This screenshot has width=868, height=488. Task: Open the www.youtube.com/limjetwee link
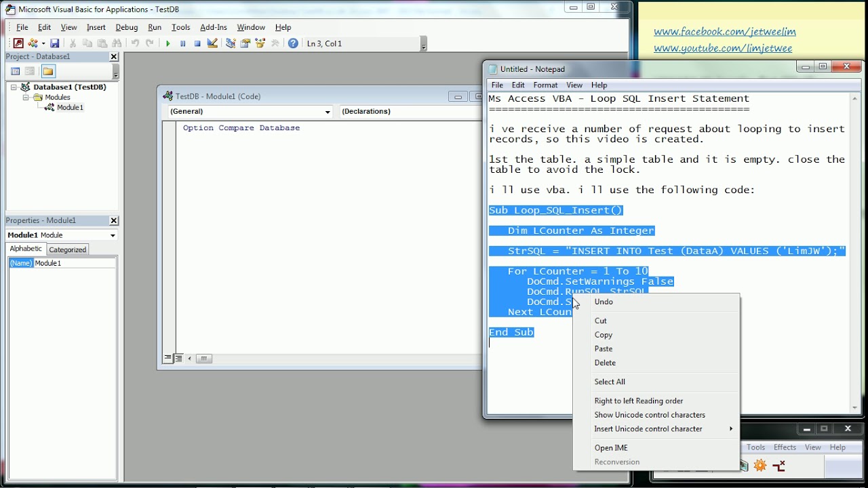click(723, 49)
